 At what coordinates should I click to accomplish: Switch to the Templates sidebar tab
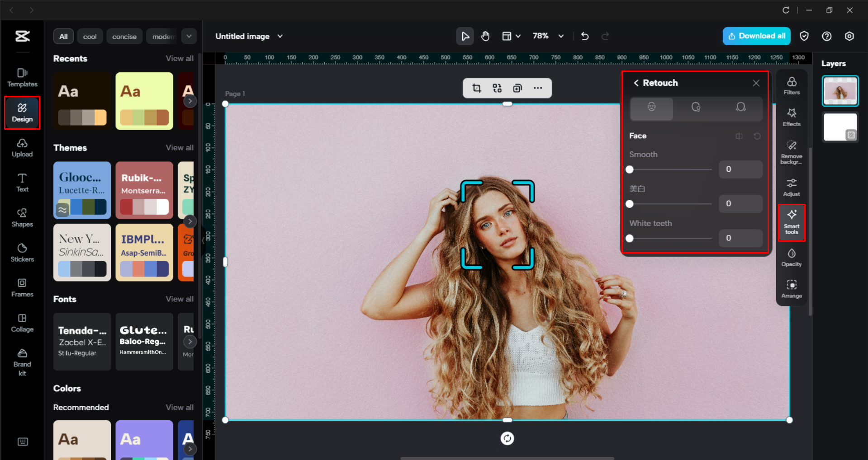[x=22, y=77]
